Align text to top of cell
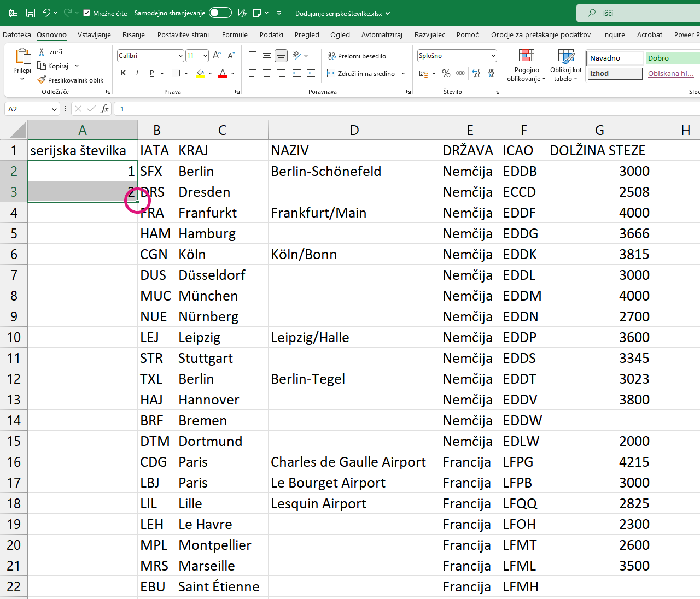This screenshot has width=700, height=599. pyautogui.click(x=253, y=55)
